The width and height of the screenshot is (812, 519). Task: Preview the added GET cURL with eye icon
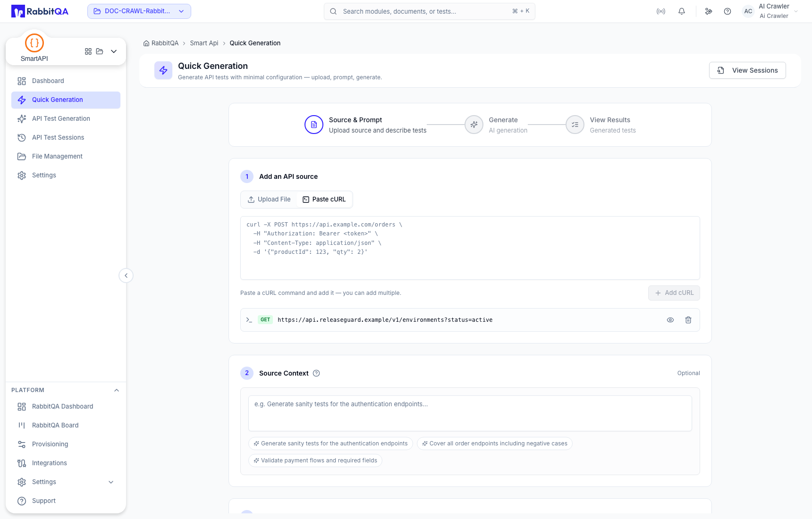670,320
